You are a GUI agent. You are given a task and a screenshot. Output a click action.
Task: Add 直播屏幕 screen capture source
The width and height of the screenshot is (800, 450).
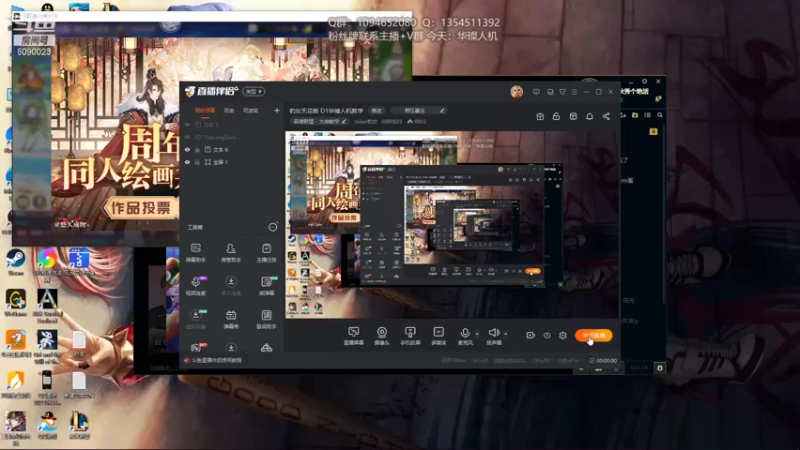[x=353, y=336]
